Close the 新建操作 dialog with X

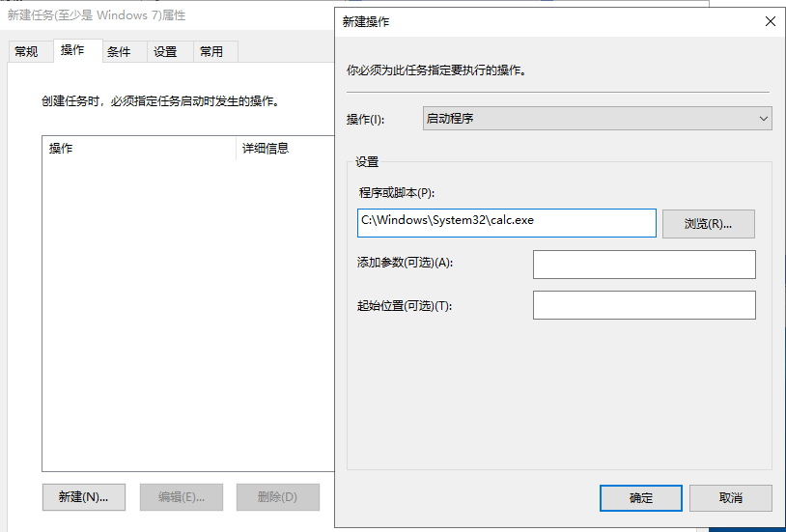tap(770, 21)
